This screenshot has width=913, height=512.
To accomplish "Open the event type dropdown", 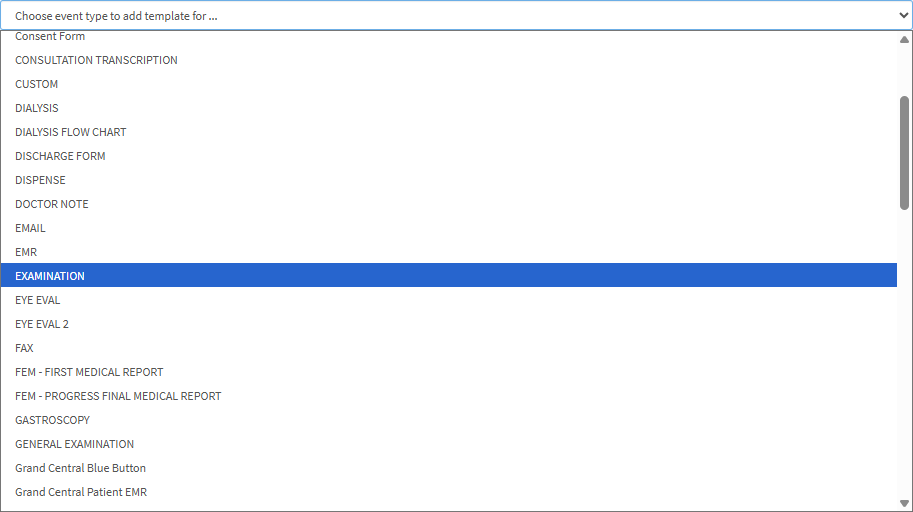I will point(456,16).
